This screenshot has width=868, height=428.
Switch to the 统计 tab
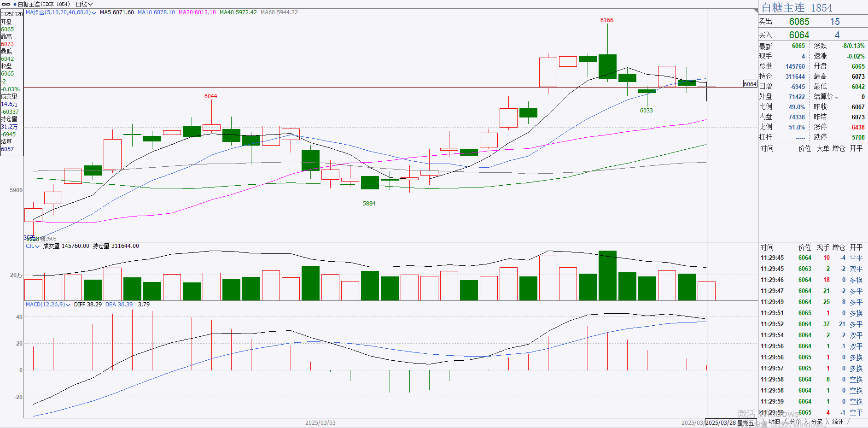[x=838, y=422]
